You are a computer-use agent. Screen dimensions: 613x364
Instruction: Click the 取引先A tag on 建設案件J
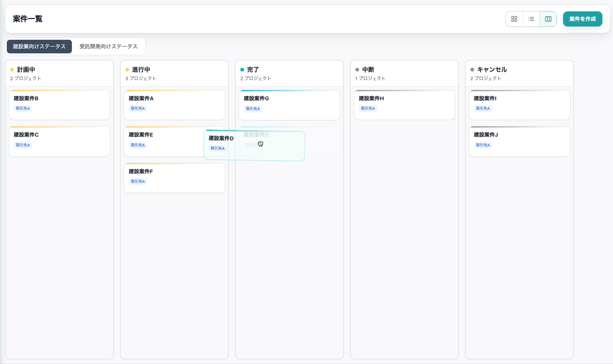483,145
